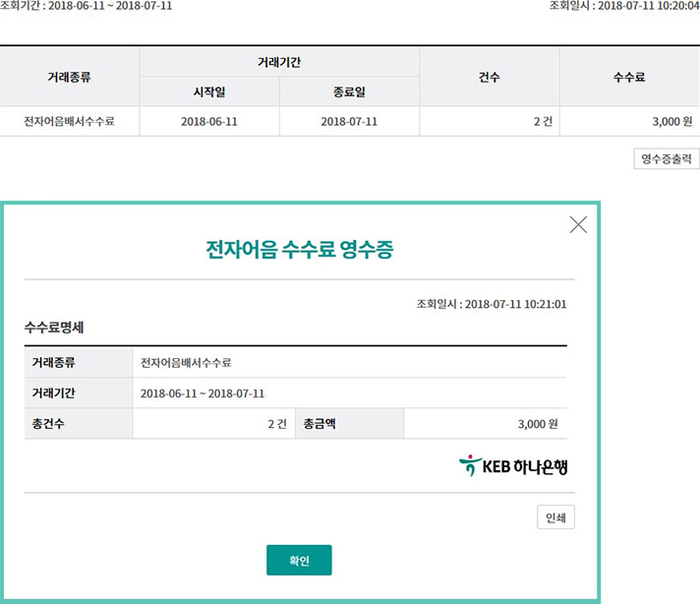Click the 전자어음 수수료 영수증 dialog title
The height and width of the screenshot is (605, 700).
coord(299,250)
